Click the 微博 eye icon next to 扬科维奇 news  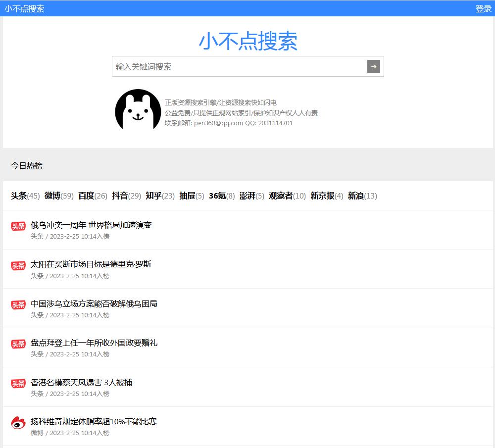18,421
